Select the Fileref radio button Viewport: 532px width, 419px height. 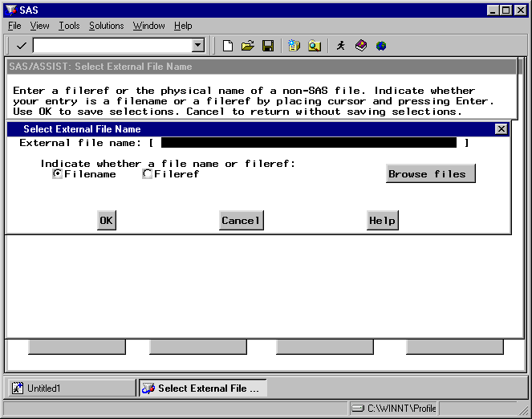point(148,174)
